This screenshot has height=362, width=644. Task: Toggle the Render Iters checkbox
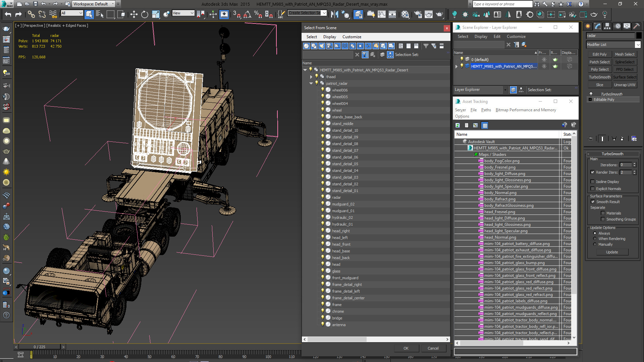(593, 172)
